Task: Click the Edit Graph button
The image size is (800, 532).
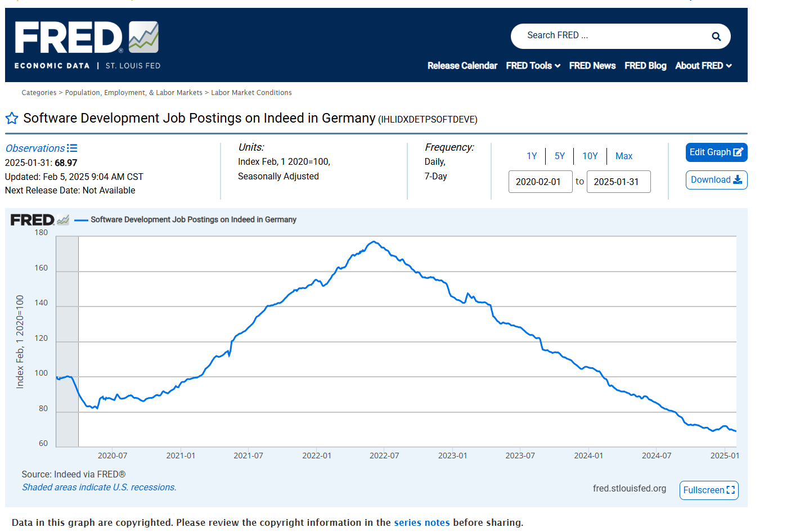Action: 717,152
